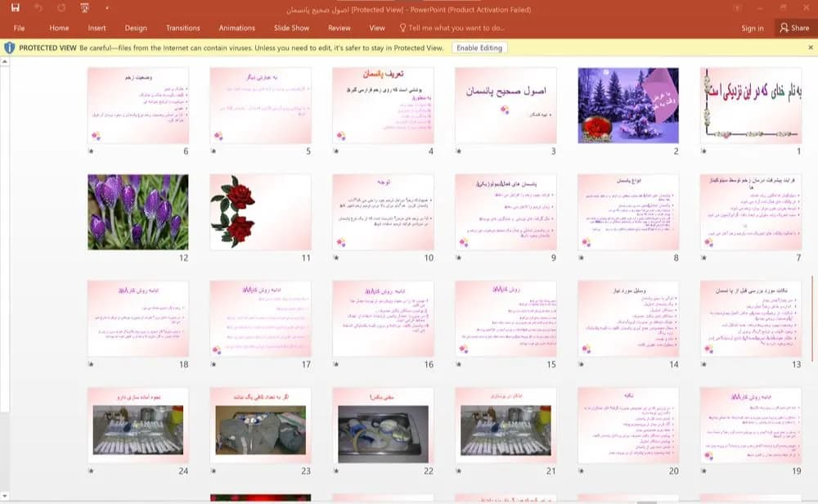Open the Transitions ribbon tab
This screenshot has width=818, height=504.
183,28
